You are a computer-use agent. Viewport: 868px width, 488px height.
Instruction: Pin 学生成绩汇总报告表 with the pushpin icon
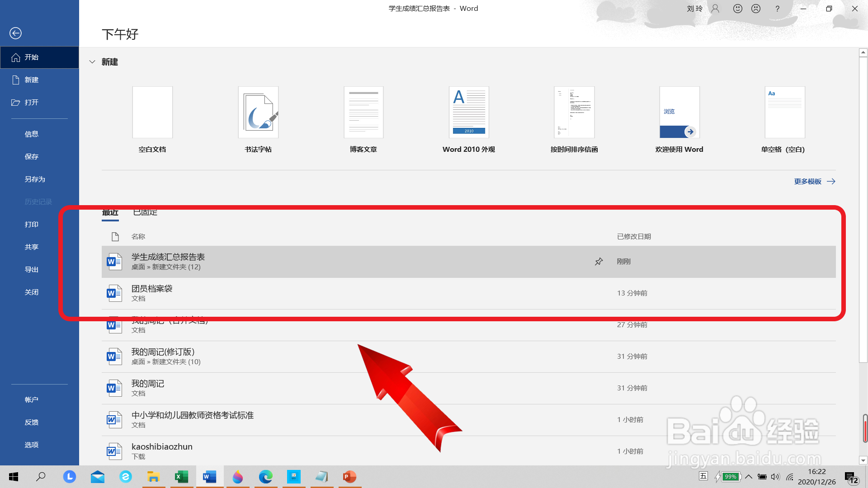[599, 262]
